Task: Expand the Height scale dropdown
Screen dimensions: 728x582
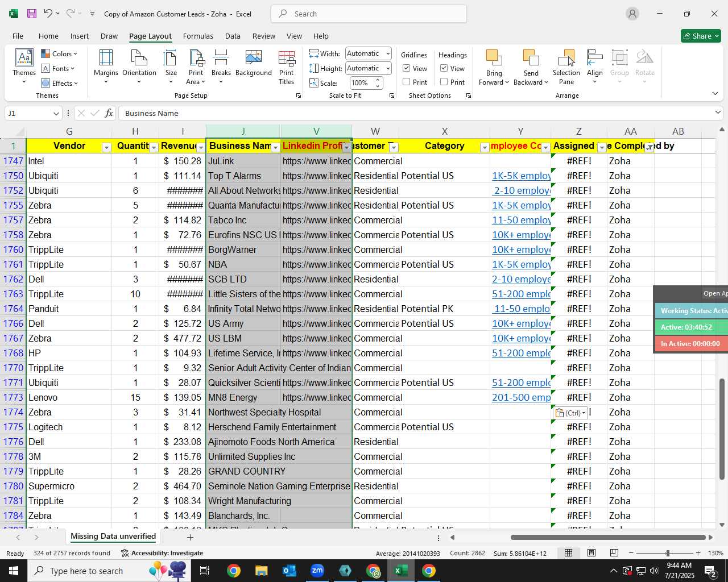Action: 388,68
